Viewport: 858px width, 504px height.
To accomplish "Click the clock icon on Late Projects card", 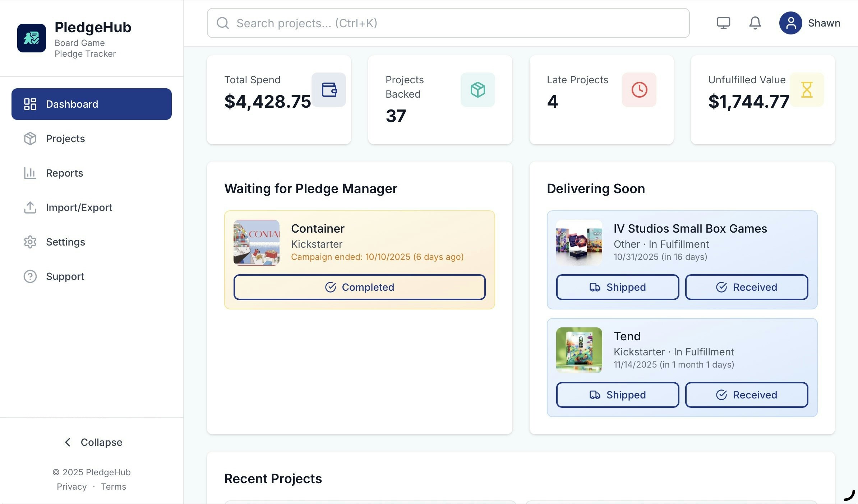I will click(639, 90).
